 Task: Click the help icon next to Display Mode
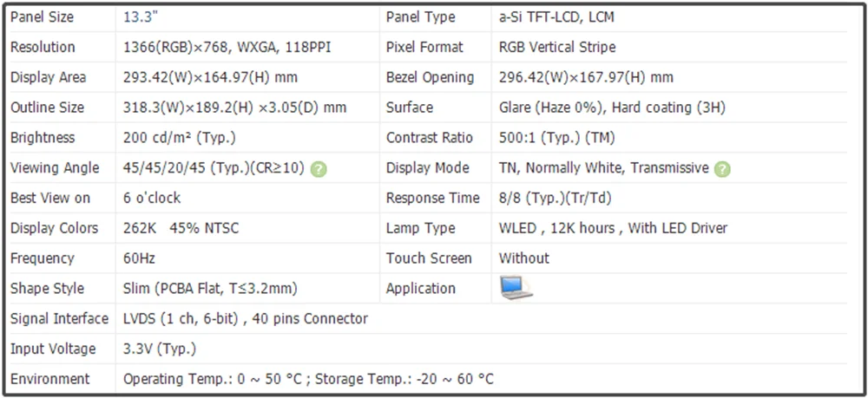pos(722,168)
